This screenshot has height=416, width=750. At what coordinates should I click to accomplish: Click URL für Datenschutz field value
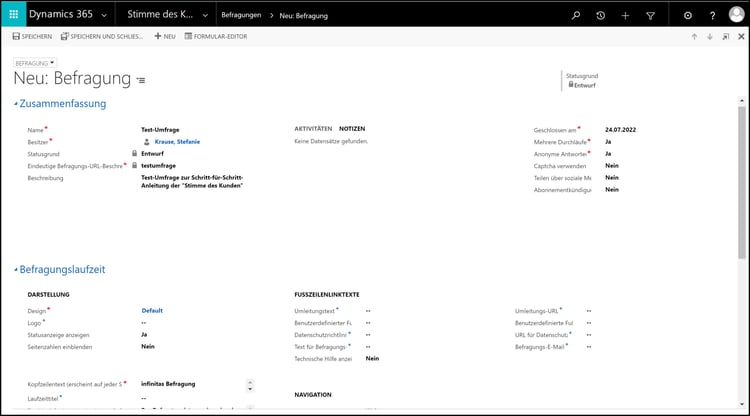tap(589, 335)
